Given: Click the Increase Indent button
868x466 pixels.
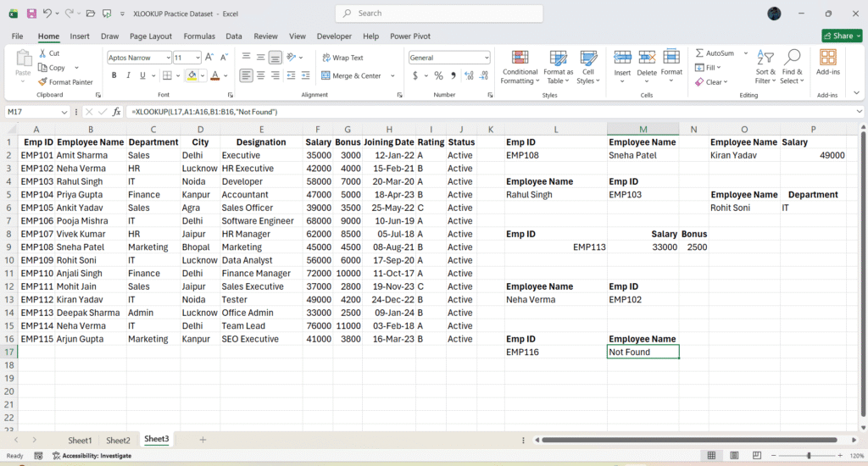Looking at the screenshot, I should [x=305, y=75].
